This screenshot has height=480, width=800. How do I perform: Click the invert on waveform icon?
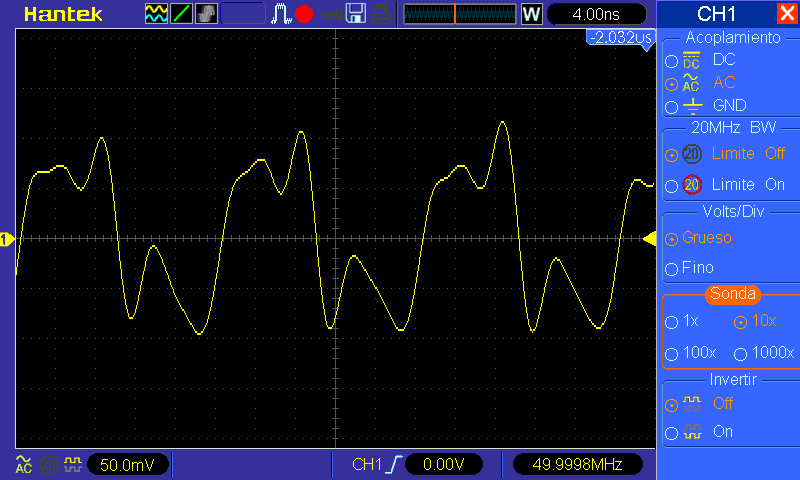coord(692,432)
